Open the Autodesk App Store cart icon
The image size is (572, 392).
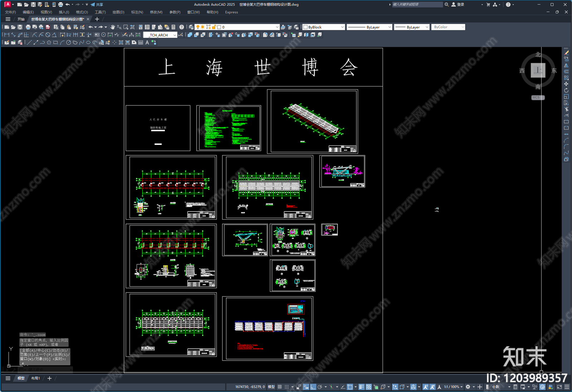click(x=488, y=5)
